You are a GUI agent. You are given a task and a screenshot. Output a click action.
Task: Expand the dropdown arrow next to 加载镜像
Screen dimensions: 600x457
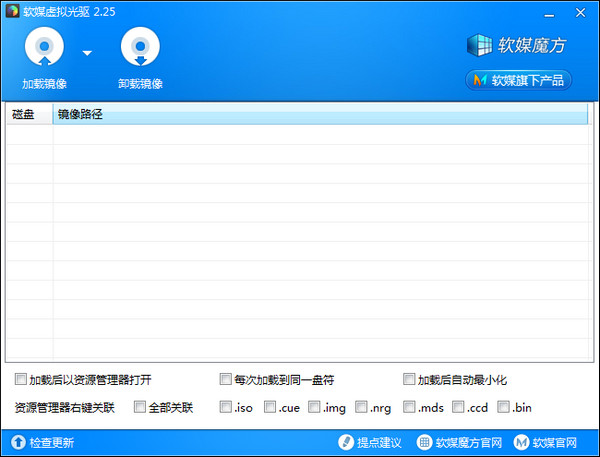[x=87, y=54]
